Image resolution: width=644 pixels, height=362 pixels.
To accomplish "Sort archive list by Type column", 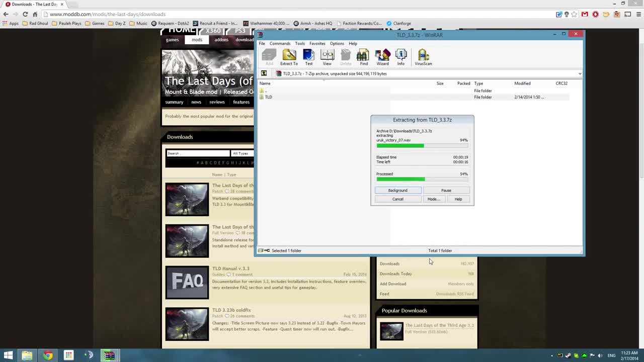I will 478,83.
